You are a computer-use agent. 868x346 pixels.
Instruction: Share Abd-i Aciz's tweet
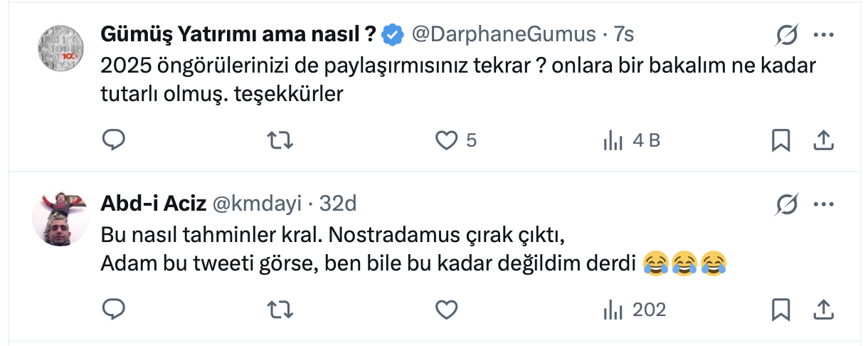[823, 310]
